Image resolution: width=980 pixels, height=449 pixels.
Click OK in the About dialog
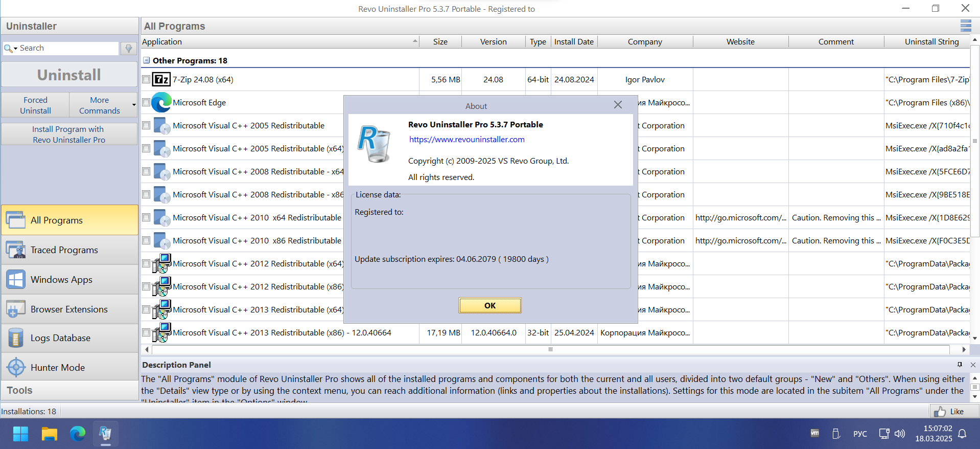[490, 305]
